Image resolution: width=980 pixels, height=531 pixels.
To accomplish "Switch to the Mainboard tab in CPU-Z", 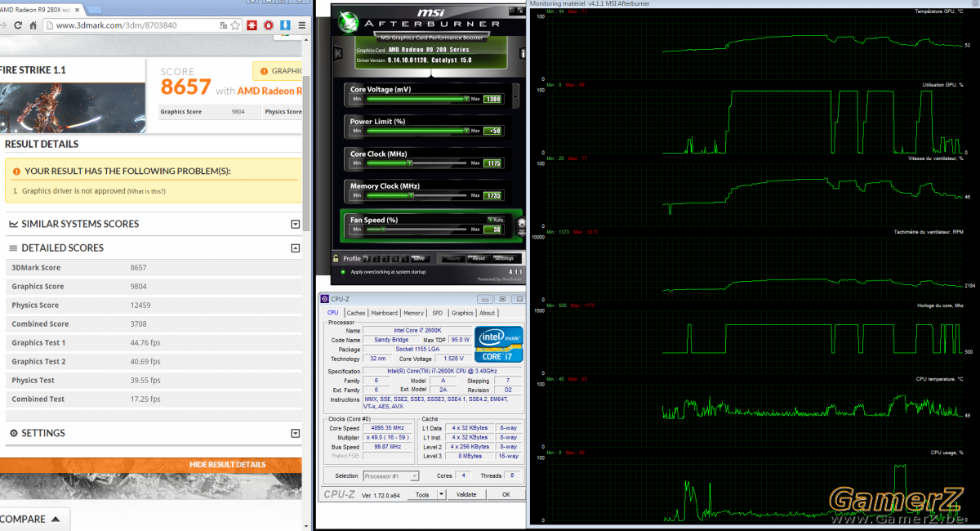I will [384, 313].
